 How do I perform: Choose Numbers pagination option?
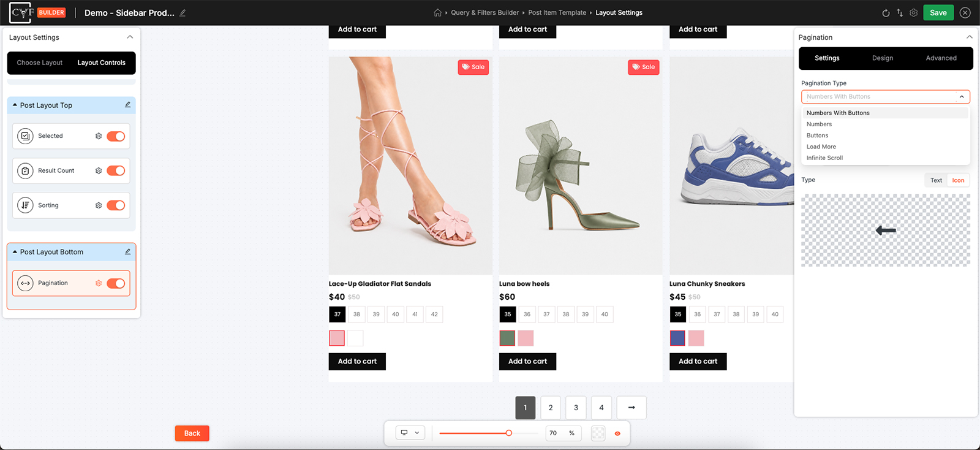[x=886, y=124]
